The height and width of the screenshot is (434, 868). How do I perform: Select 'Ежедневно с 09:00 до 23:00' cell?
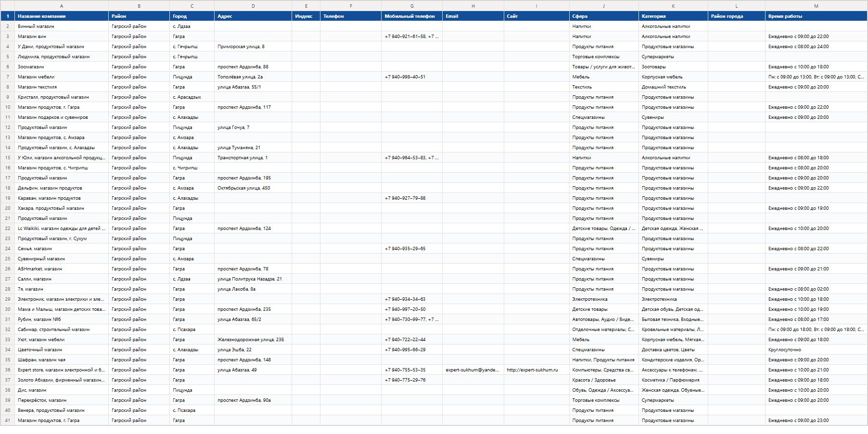click(816, 421)
